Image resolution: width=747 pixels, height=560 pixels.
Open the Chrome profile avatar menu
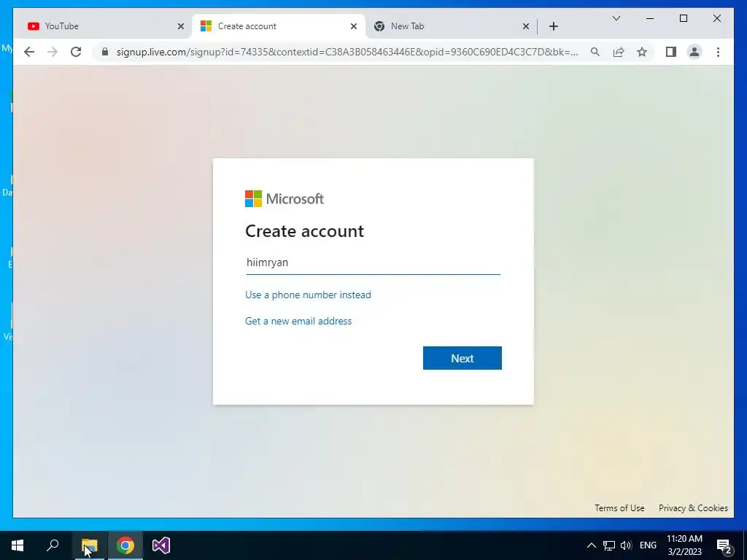694,52
